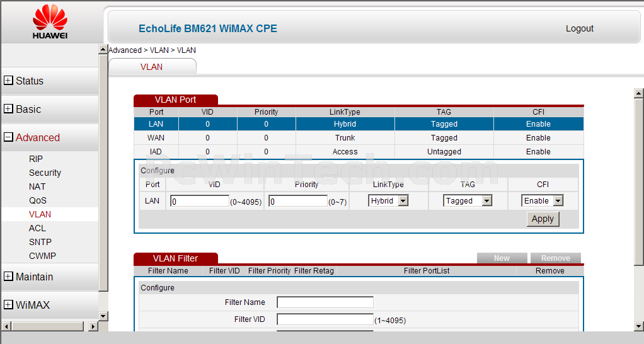
Task: Open the Advanced section label
Action: [38, 137]
